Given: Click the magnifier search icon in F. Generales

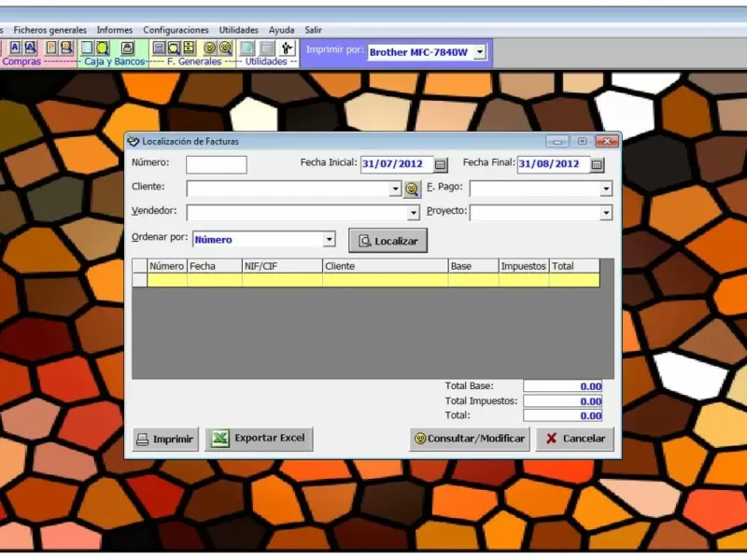Looking at the screenshot, I should click(x=174, y=48).
